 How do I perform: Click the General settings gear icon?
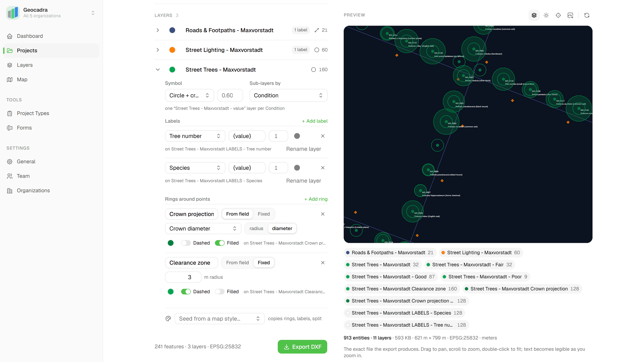[10, 162]
